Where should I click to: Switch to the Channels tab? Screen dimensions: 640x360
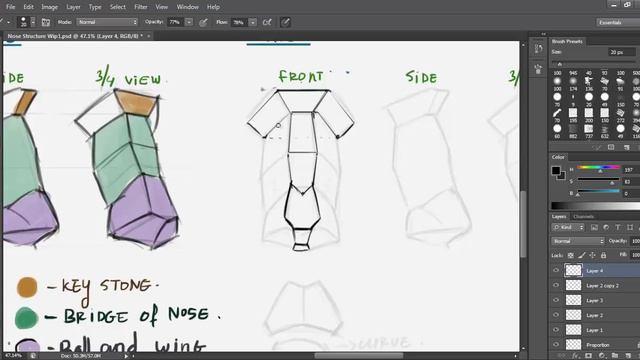[x=583, y=217]
